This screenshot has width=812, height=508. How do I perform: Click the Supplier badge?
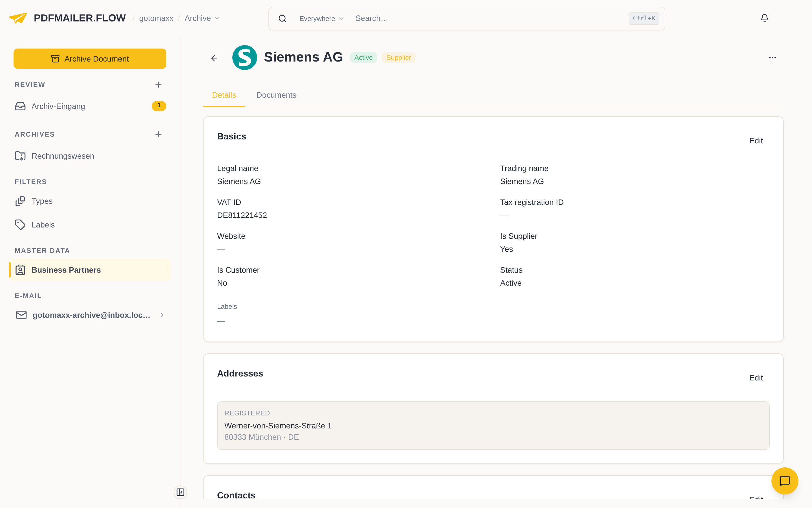tap(399, 58)
